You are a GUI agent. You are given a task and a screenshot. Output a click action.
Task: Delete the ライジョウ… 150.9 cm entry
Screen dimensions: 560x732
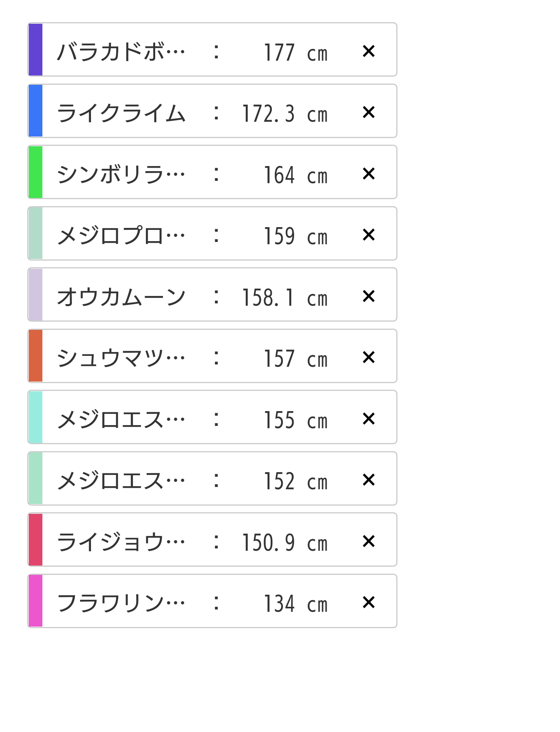pyautogui.click(x=368, y=541)
